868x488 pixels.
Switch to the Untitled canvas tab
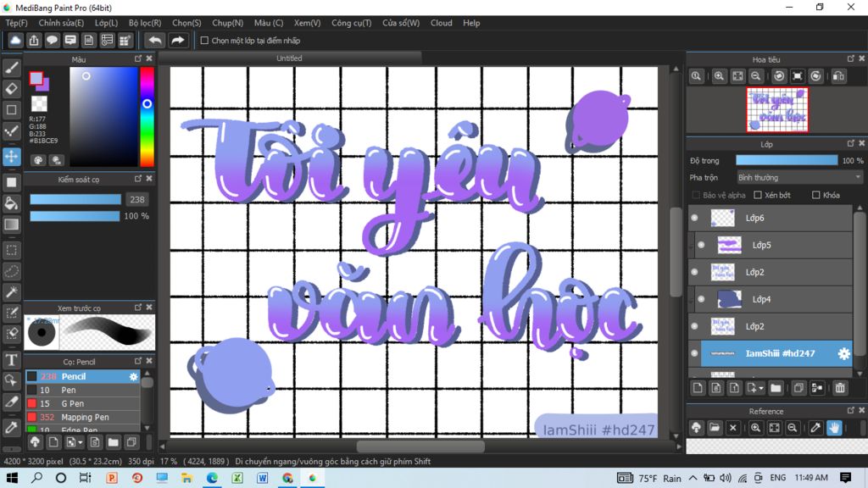click(x=289, y=58)
